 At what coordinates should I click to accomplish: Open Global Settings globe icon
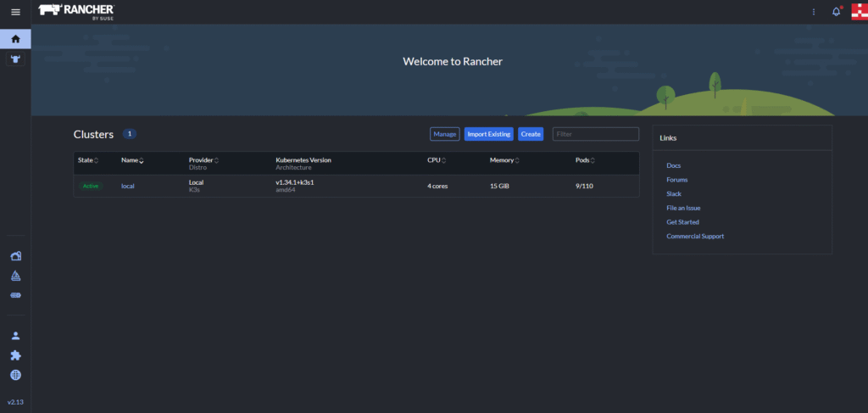(15, 375)
